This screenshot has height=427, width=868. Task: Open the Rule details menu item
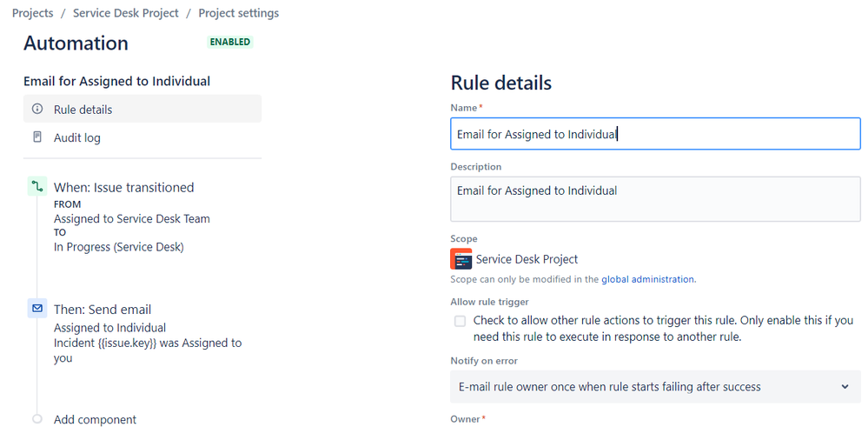pos(142,109)
